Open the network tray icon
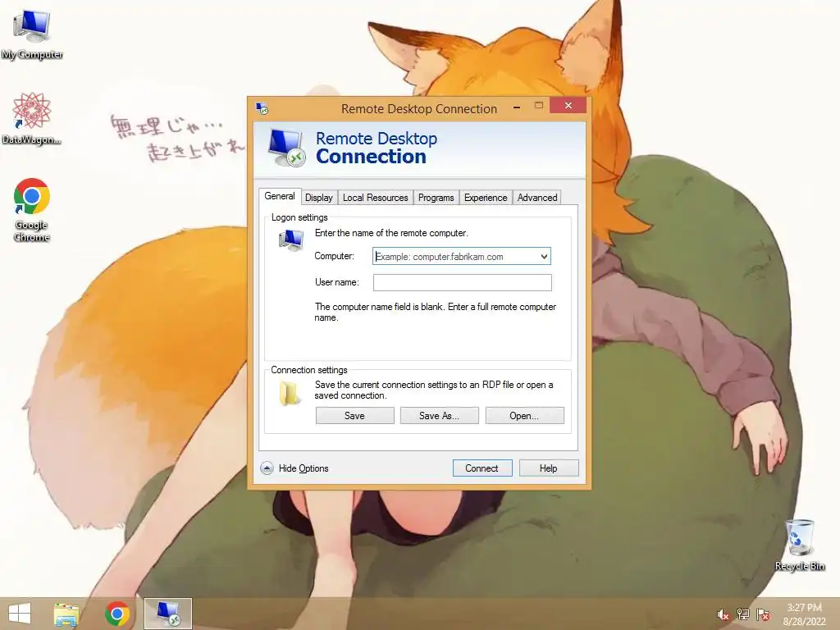The width and height of the screenshot is (840, 630). tap(743, 614)
